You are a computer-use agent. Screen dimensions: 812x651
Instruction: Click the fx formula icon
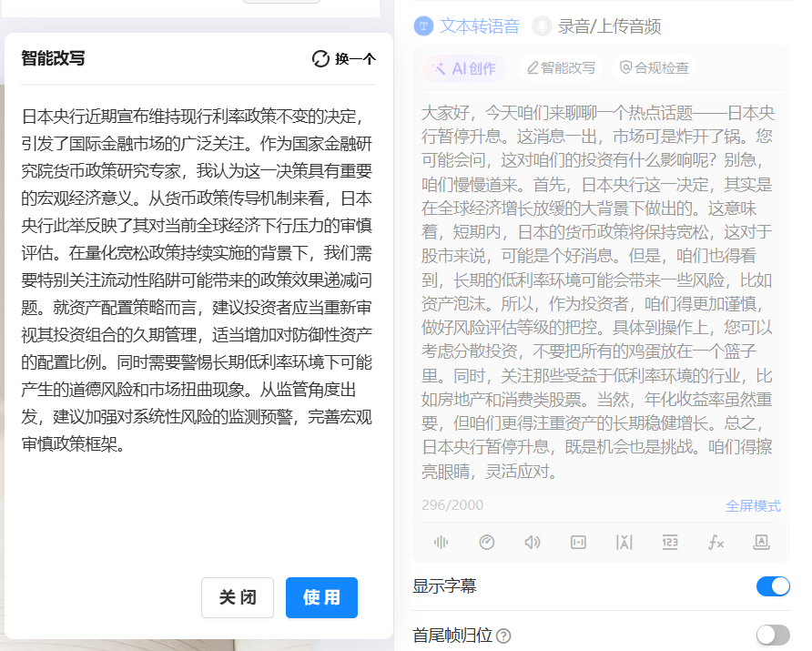(716, 543)
